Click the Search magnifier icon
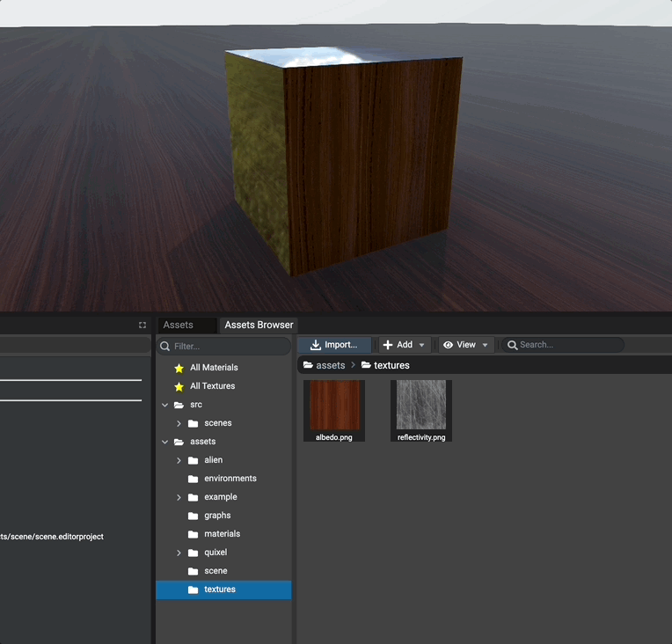This screenshot has height=644, width=672. coord(512,345)
